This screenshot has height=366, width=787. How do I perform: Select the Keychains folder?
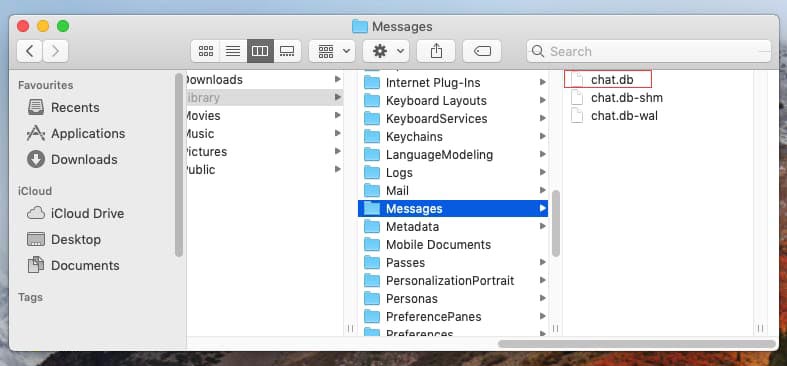[453, 137]
